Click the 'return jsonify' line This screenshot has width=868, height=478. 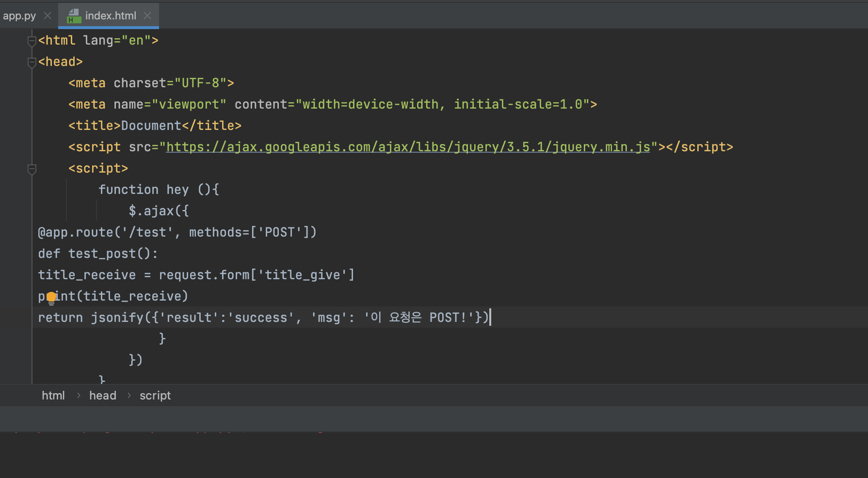pyautogui.click(x=263, y=318)
